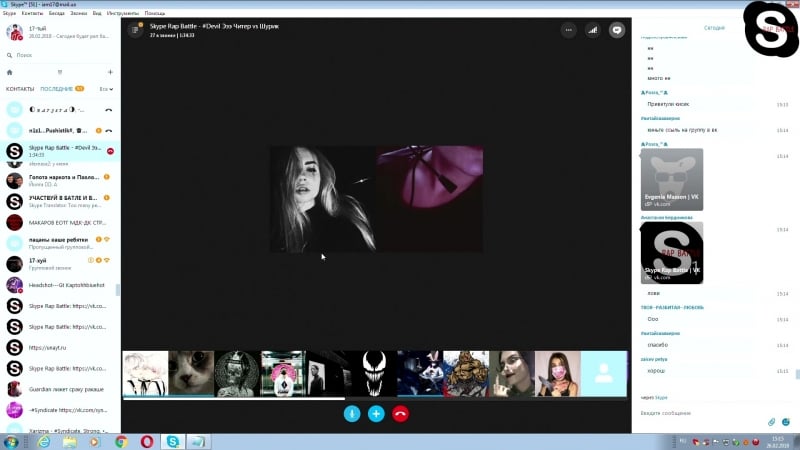Click the taskbar clock

(x=778, y=442)
